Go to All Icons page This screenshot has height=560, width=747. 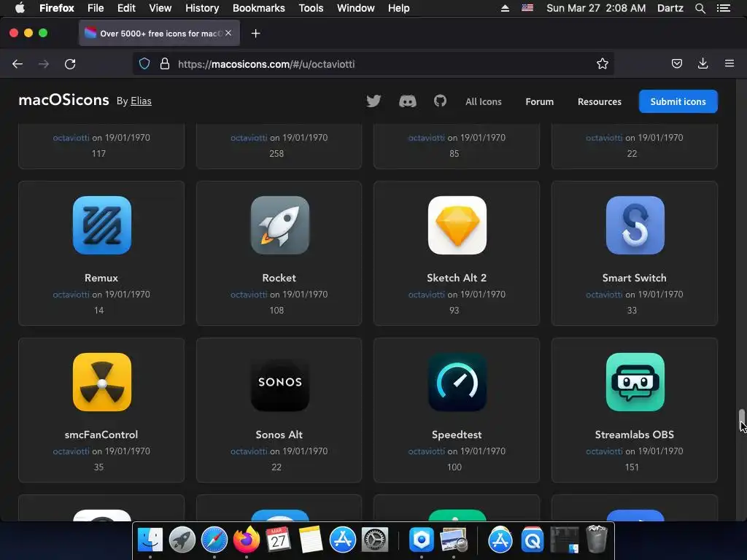coord(484,101)
